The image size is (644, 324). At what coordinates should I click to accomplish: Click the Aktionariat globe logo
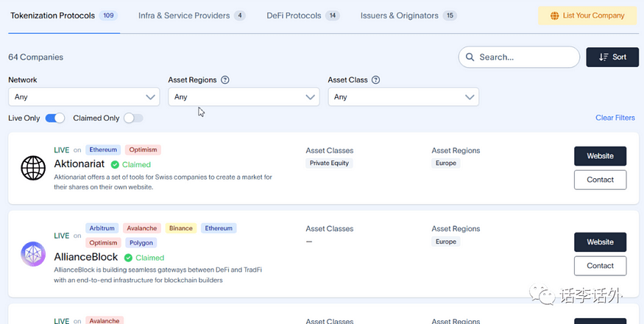point(33,168)
